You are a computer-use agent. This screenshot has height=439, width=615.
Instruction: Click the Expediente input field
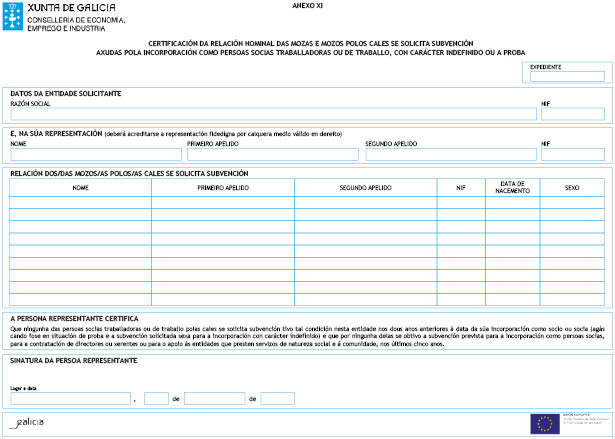click(566, 77)
